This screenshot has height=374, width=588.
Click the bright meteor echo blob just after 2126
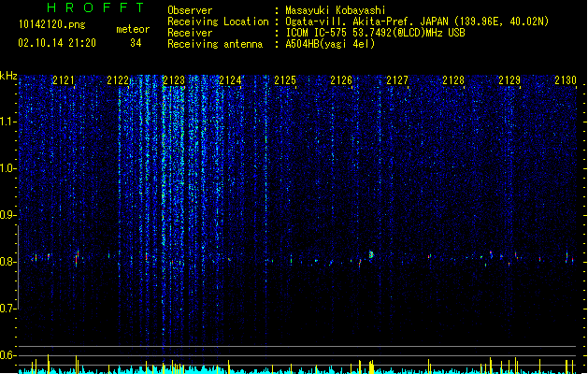(371, 254)
